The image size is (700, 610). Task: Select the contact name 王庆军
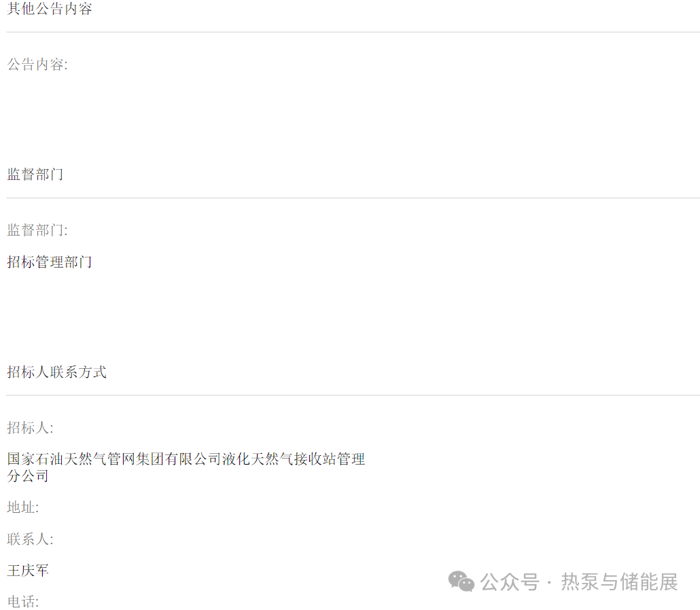[28, 571]
